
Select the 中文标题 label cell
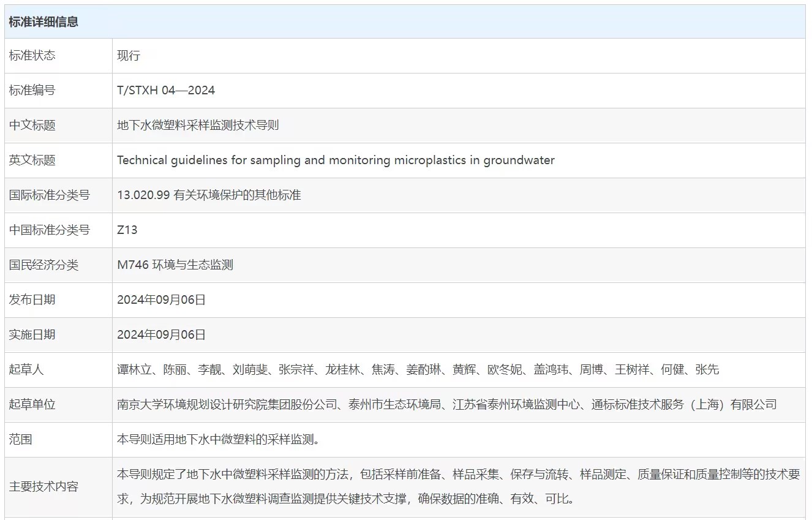pos(58,126)
